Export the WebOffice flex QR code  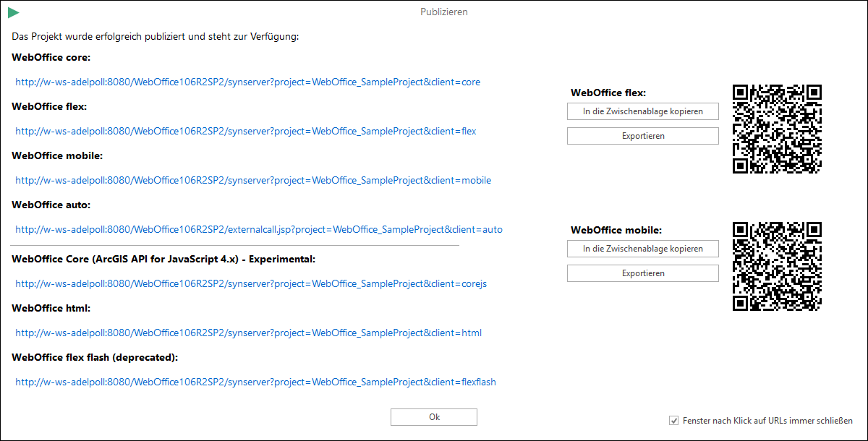(x=642, y=136)
